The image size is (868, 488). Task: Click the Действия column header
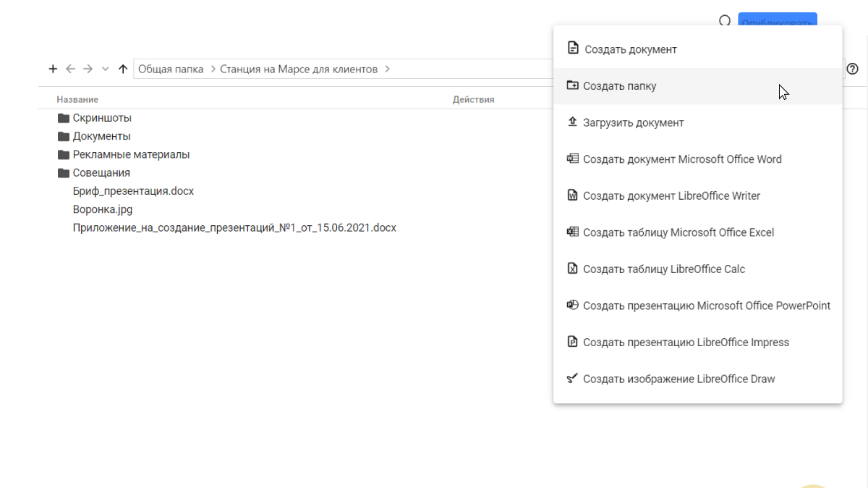coord(473,99)
